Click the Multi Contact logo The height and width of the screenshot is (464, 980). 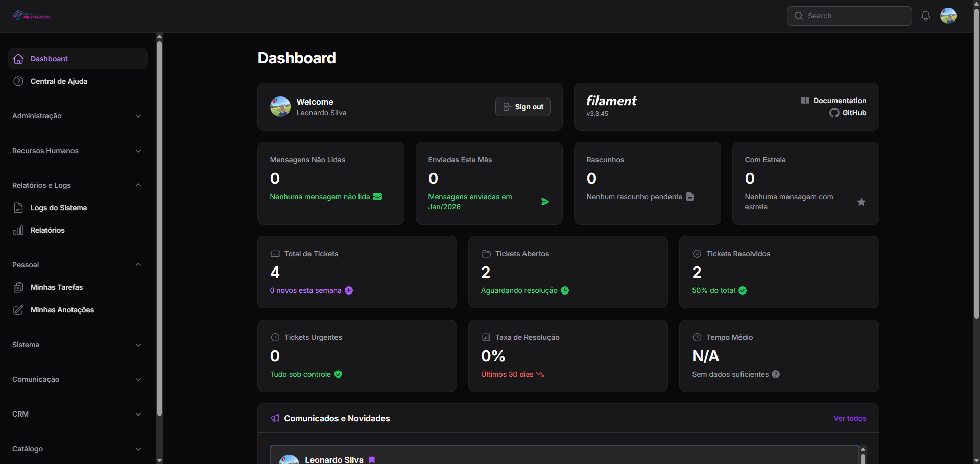pos(32,16)
